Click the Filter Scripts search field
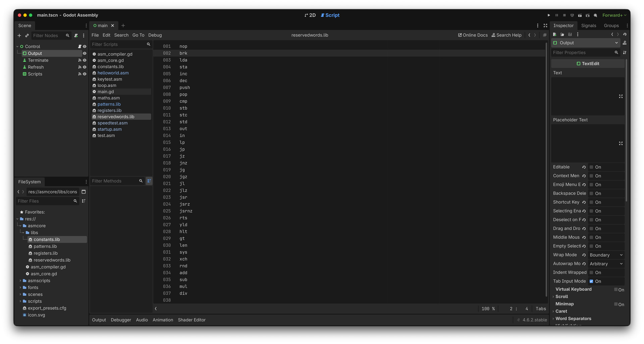Image resolution: width=644 pixels, height=344 pixels. 118,45
